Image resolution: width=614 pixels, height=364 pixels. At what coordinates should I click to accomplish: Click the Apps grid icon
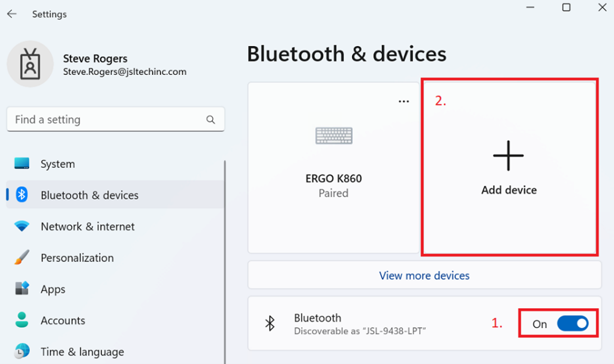coord(22,289)
